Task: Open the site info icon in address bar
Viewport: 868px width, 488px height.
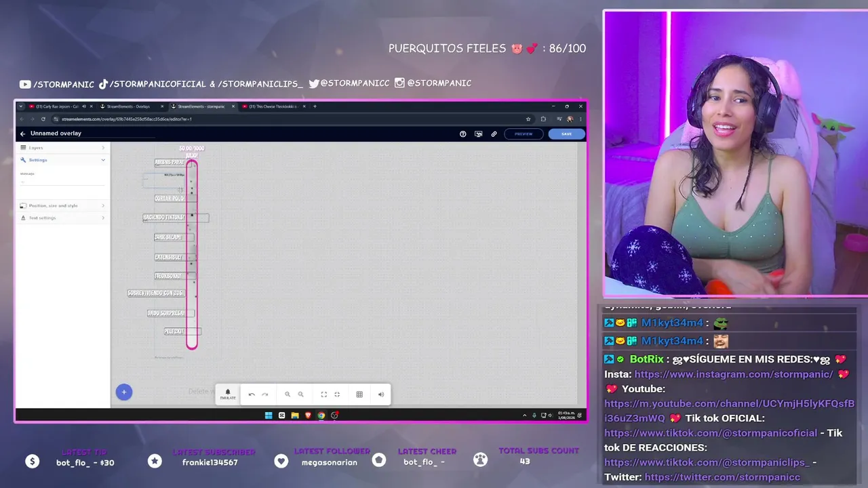Action: [56, 119]
